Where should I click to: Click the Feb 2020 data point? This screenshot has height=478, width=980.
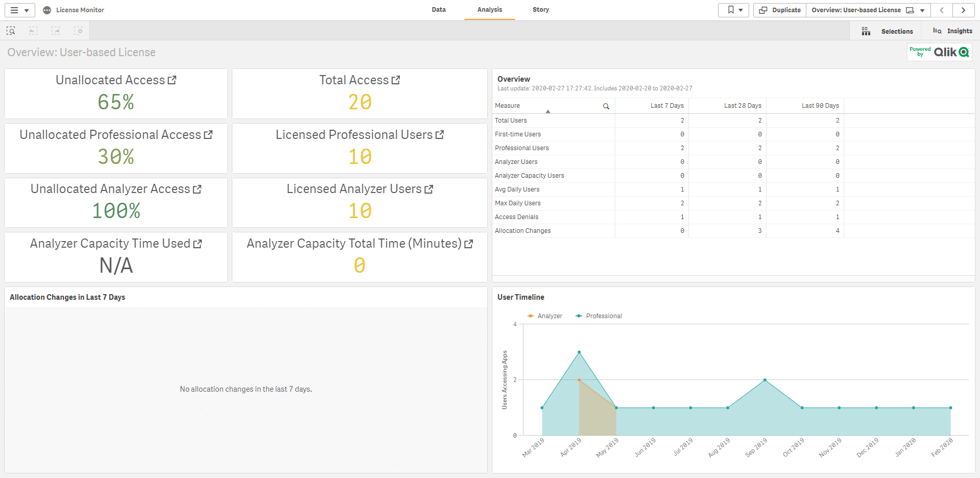[x=950, y=408]
